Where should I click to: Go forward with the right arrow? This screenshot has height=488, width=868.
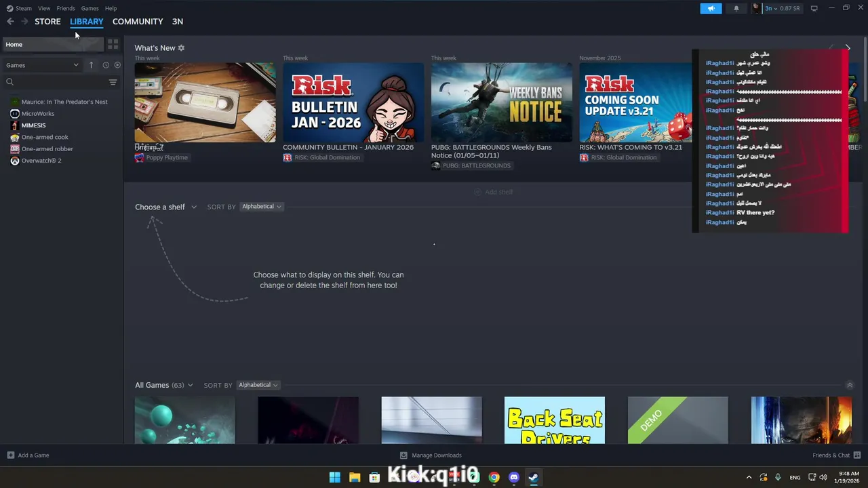coord(24,22)
